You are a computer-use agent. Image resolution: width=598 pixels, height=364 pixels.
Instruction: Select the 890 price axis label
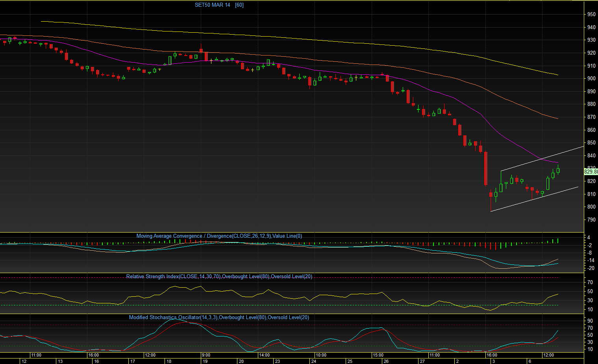pyautogui.click(x=591, y=92)
